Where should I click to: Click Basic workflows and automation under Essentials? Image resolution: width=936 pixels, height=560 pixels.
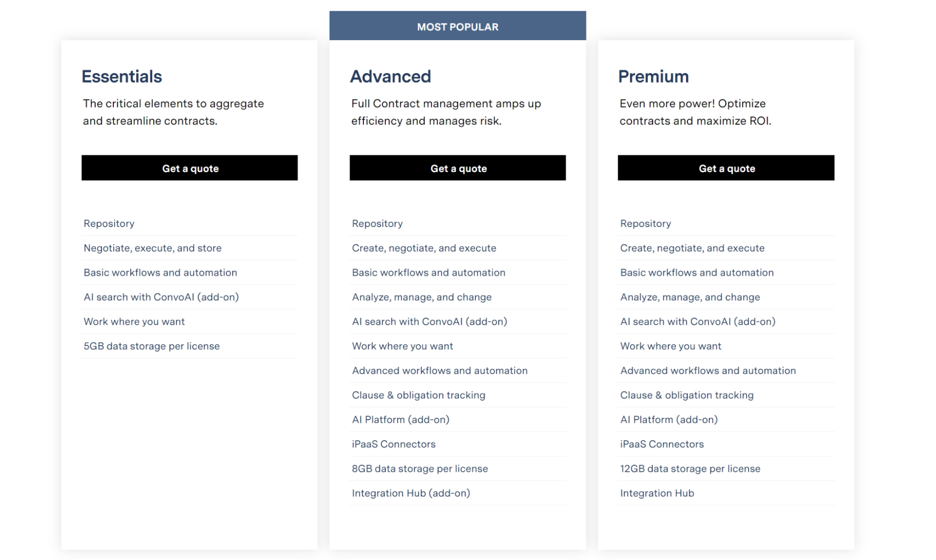pos(160,272)
